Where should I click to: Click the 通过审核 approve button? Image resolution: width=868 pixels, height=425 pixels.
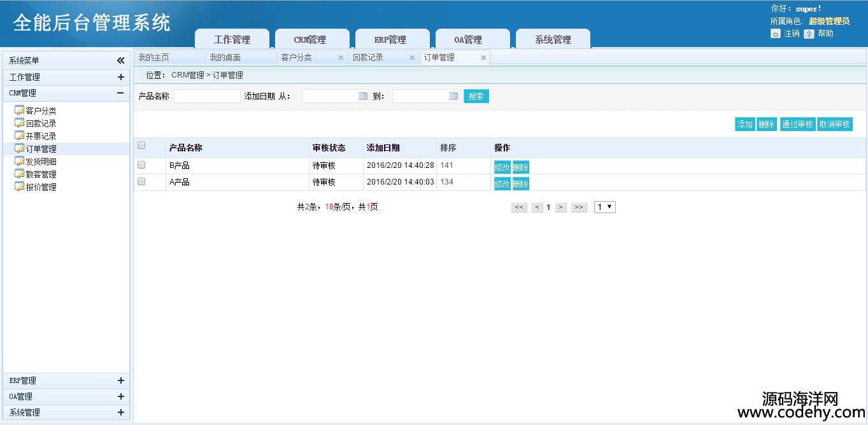click(x=797, y=124)
